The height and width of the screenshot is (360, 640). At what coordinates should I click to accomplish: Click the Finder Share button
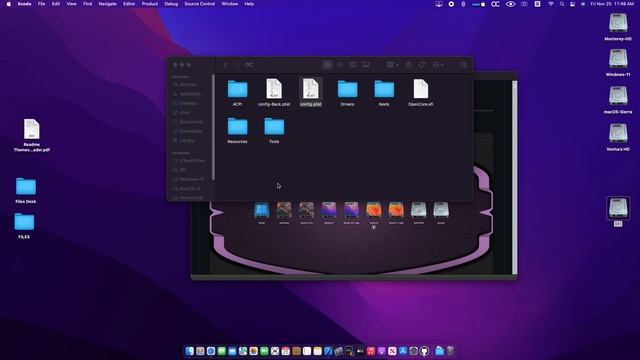click(409, 64)
